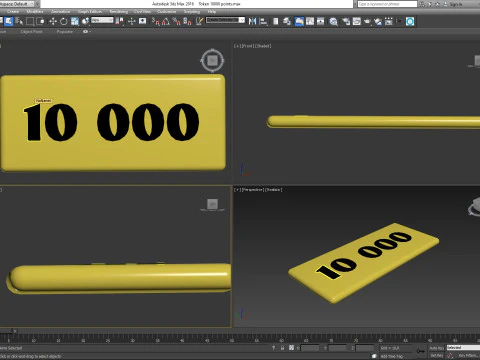Toggle Absolute/Offset transform type-in mode

[x=291, y=348]
